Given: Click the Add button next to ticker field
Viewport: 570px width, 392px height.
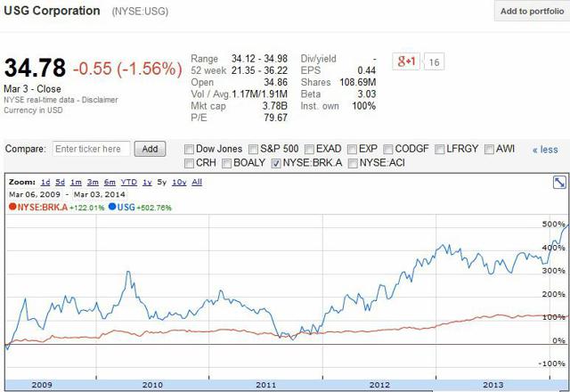Looking at the screenshot, I should point(150,149).
